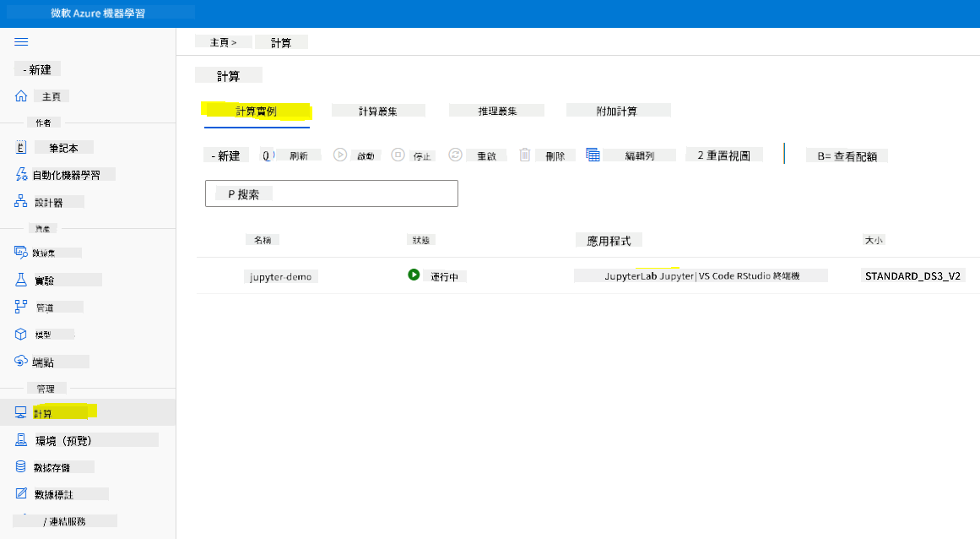Click the 主頁 sidebar label

tap(51, 96)
